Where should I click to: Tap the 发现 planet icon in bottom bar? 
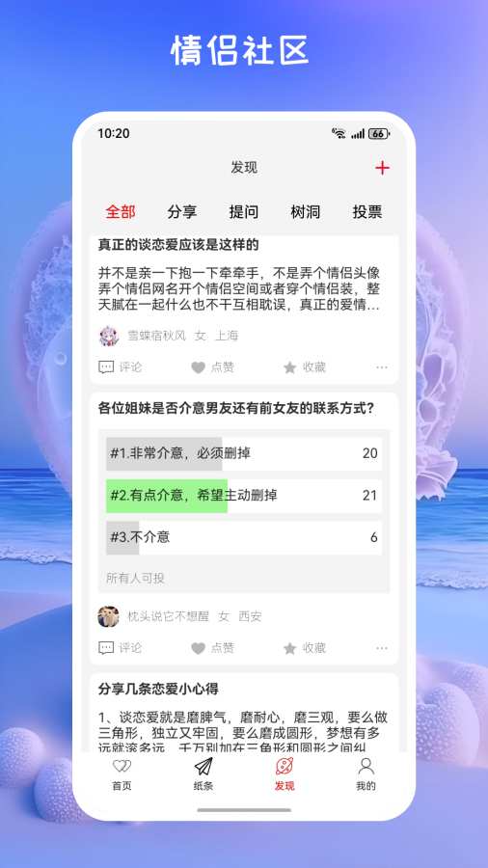point(285,767)
